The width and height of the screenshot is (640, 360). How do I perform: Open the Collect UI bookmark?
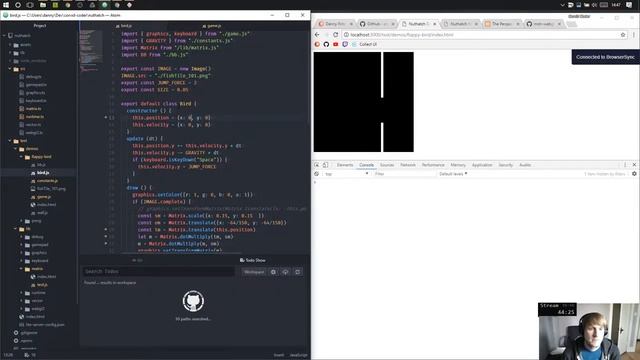(364, 44)
